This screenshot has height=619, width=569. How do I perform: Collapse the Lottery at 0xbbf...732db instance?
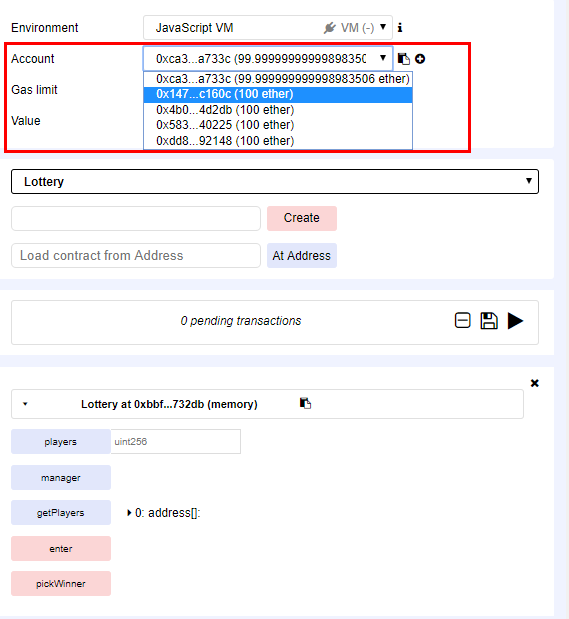click(x=25, y=404)
